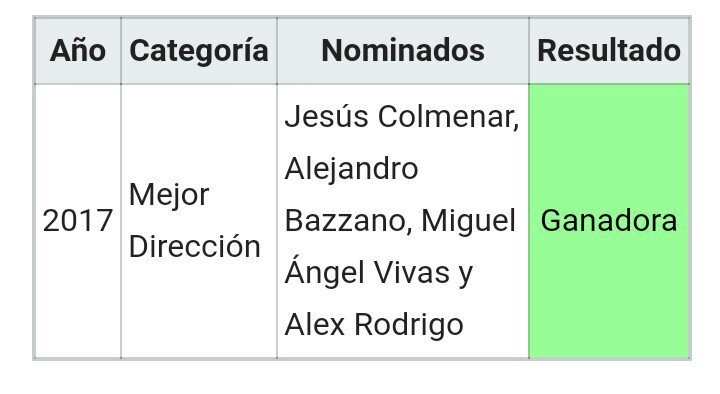Click the Nominados column header
The width and height of the screenshot is (720, 394).
[403, 50]
